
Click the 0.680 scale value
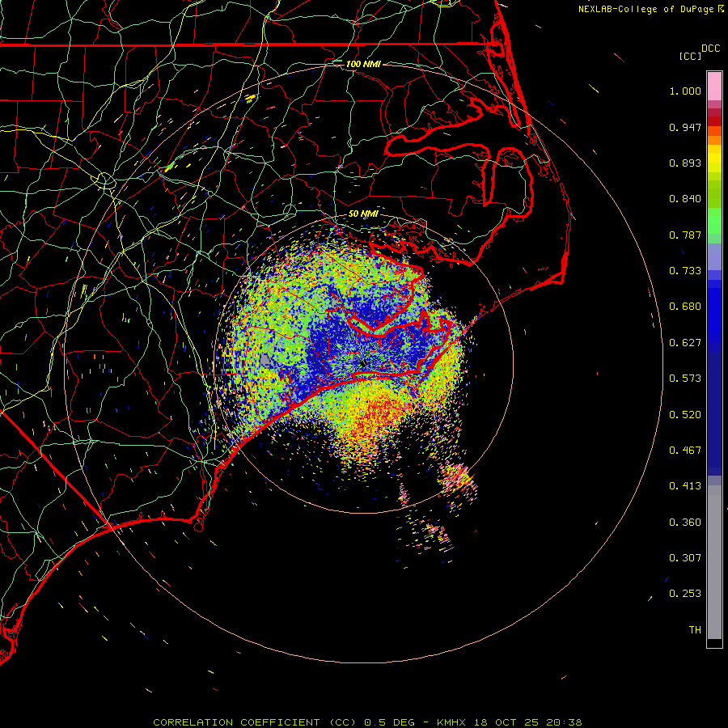pyautogui.click(x=685, y=307)
